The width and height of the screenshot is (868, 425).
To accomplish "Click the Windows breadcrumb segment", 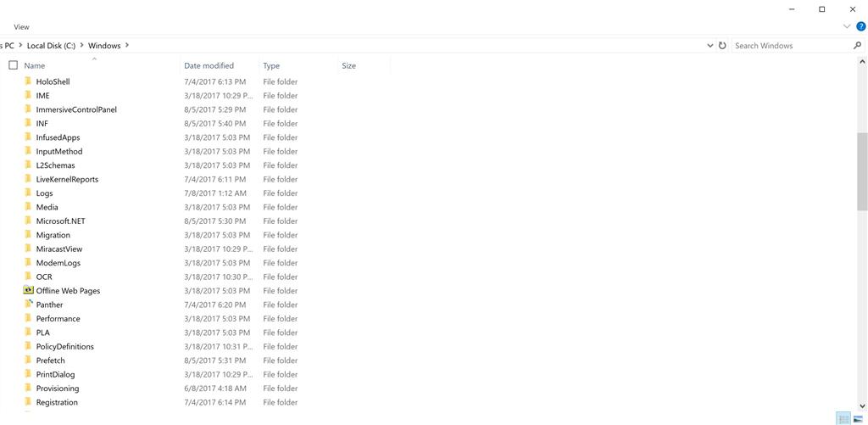I will click(104, 46).
